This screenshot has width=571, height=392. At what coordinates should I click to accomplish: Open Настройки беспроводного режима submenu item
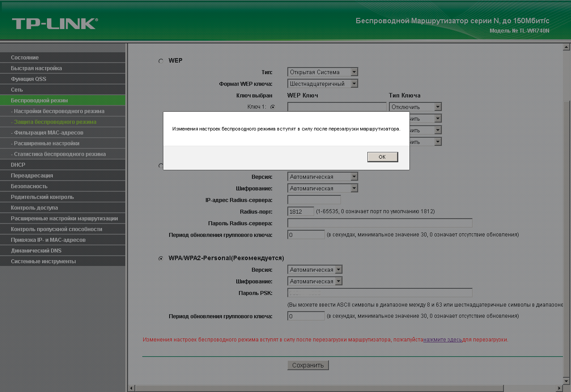point(63,111)
